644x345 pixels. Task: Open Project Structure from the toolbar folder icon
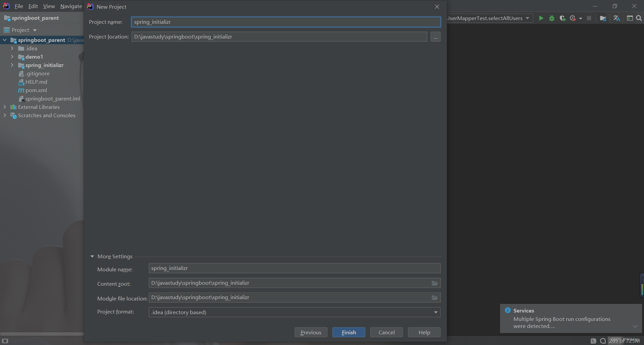[603, 18]
